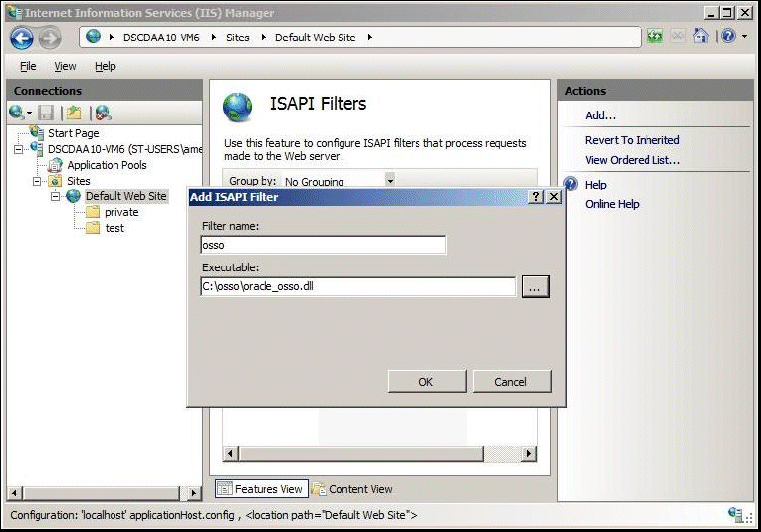
Task: Click the DSCDAA10-VM6 server icon in tree
Action: [37, 148]
